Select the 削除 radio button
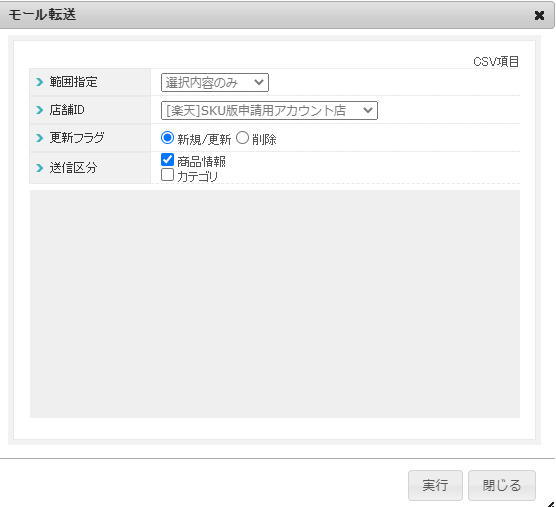 [242, 138]
